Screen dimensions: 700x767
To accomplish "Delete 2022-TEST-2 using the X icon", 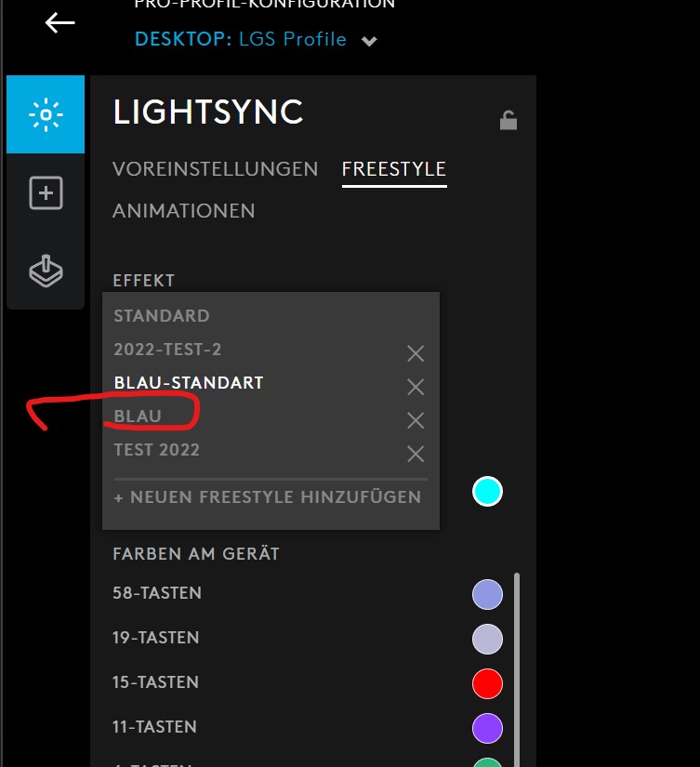I will 415,353.
